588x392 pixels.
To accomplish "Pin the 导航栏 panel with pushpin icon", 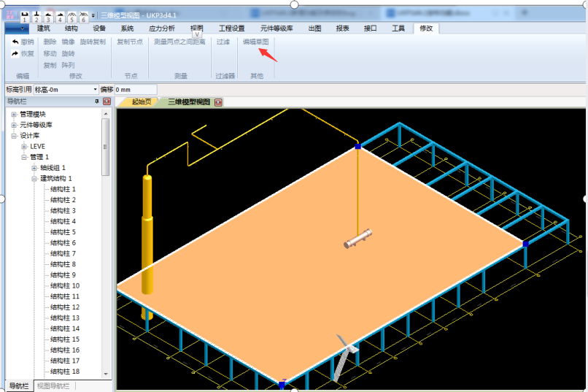I will coord(97,101).
